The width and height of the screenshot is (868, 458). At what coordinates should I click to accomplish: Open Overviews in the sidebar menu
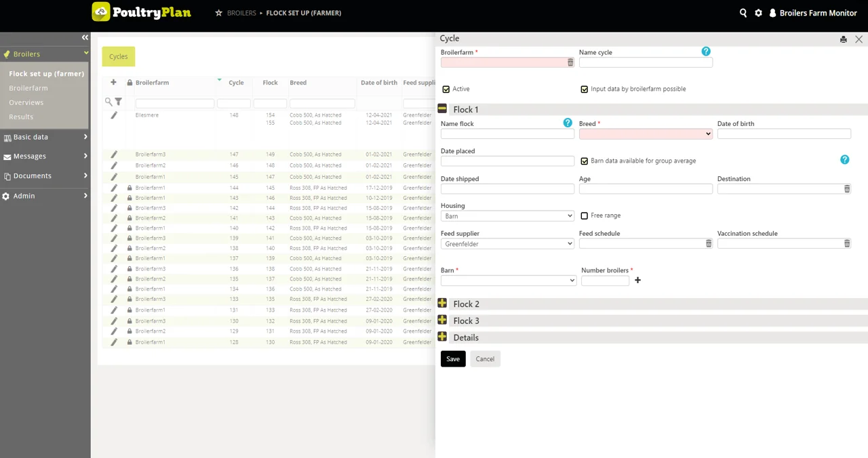[26, 102]
